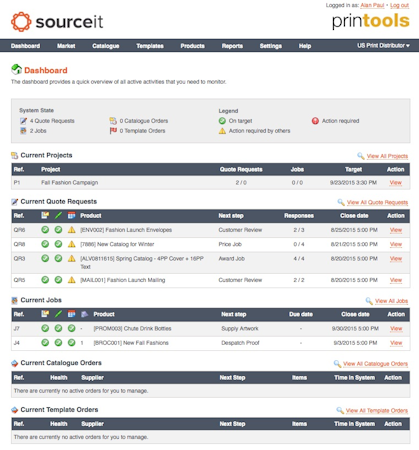Open the Reports menu
The image size is (419, 450).
[x=232, y=46]
